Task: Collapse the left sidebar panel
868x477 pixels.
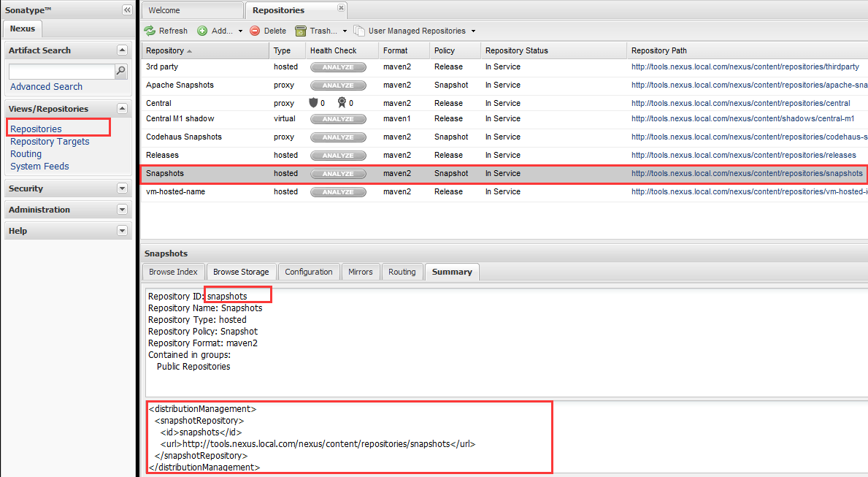Action: click(x=127, y=10)
